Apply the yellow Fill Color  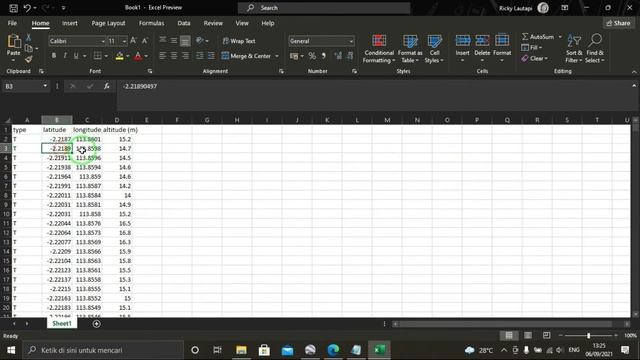[119, 56]
